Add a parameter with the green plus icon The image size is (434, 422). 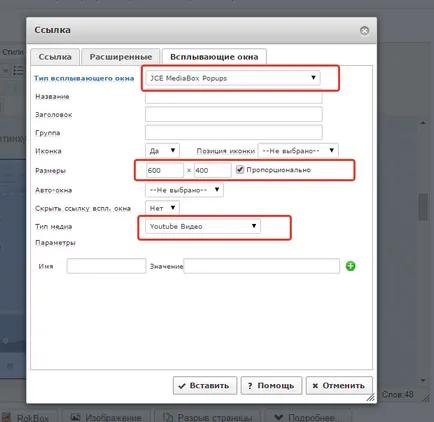pos(350,266)
